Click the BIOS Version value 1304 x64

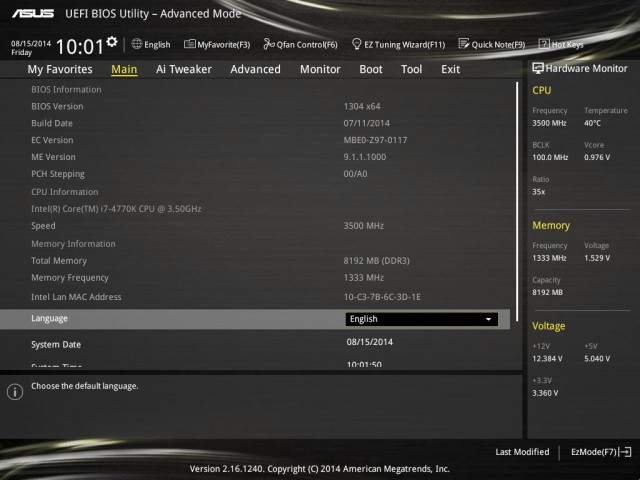click(362, 107)
